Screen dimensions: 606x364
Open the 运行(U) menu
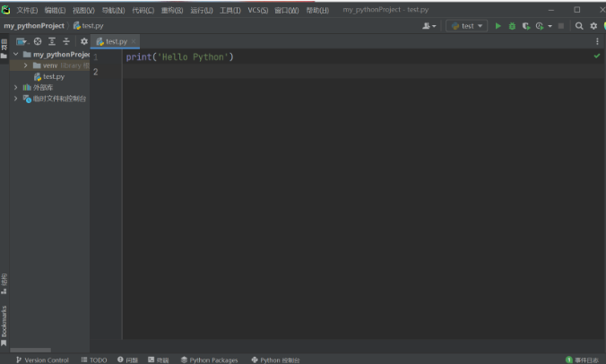[202, 11]
